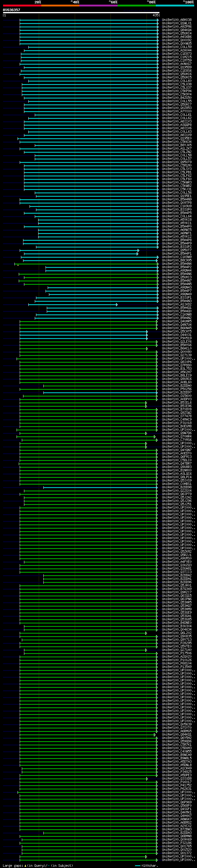
Task: Select hit label UniRef100_B8C995
Action: coord(176,260)
